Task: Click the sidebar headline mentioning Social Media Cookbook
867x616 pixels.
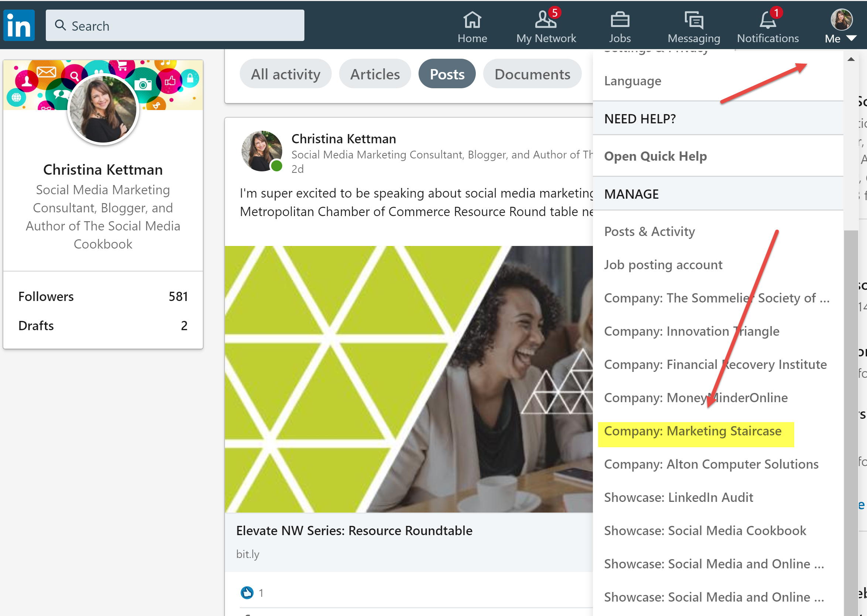Action: [103, 217]
